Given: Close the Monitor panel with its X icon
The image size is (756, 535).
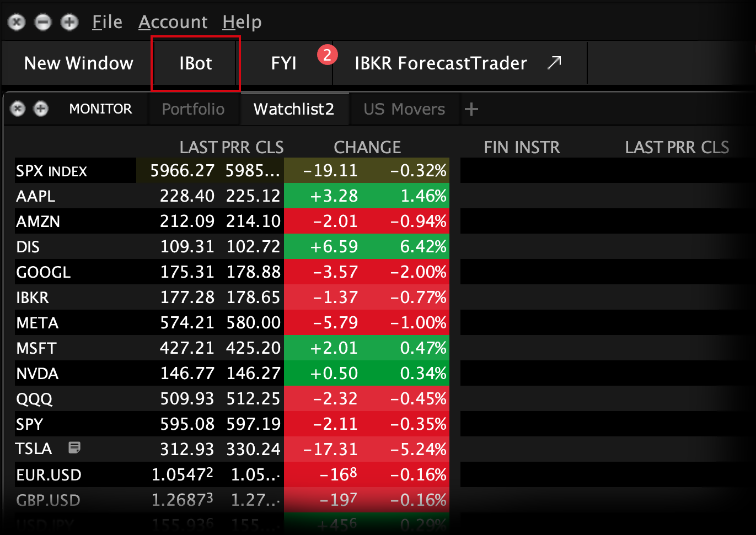Looking at the screenshot, I should [18, 109].
